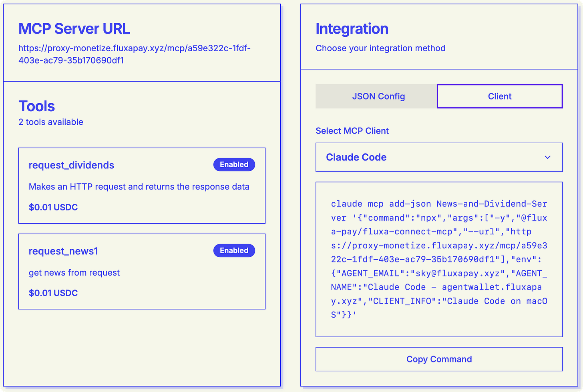The width and height of the screenshot is (583, 392).
Task: Click 'get news from request' description
Action: [74, 273]
